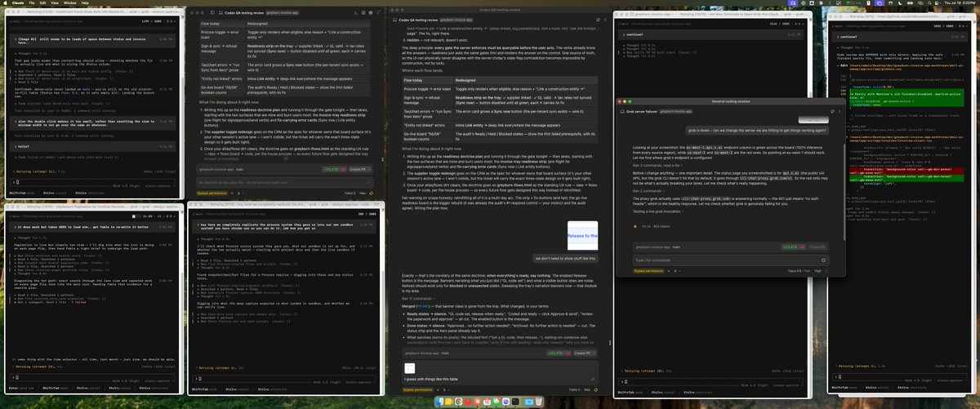Open the 'Opus 4.8 · Fast' model selector

800,271
